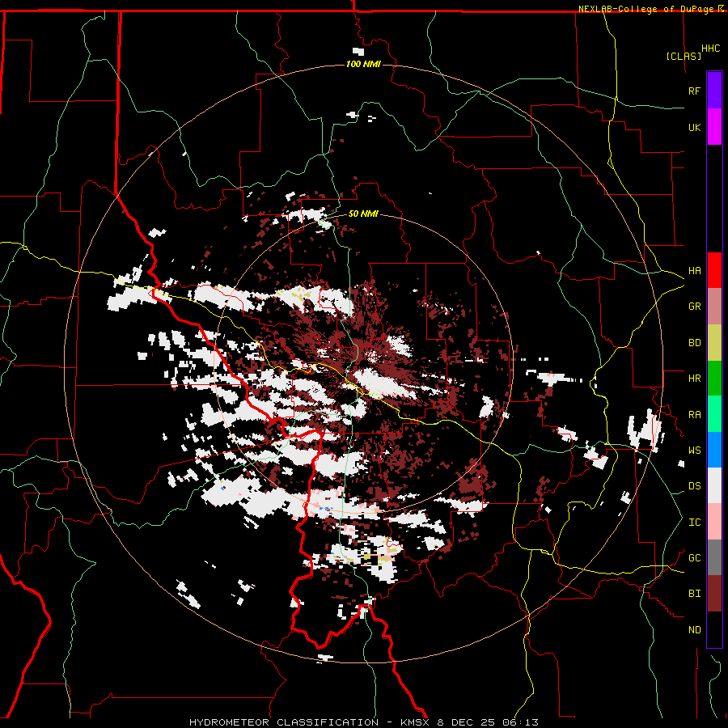Click the WS legend label
The width and height of the screenshot is (728, 728).
694,451
